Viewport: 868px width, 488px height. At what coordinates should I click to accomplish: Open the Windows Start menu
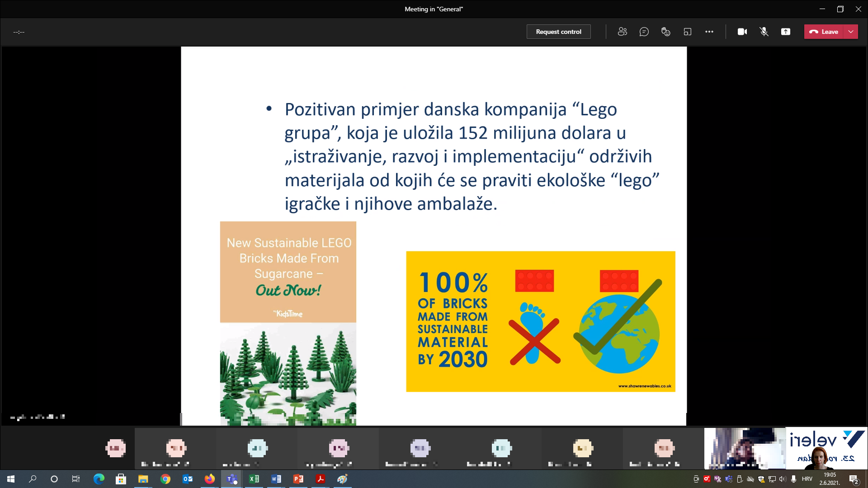11,479
